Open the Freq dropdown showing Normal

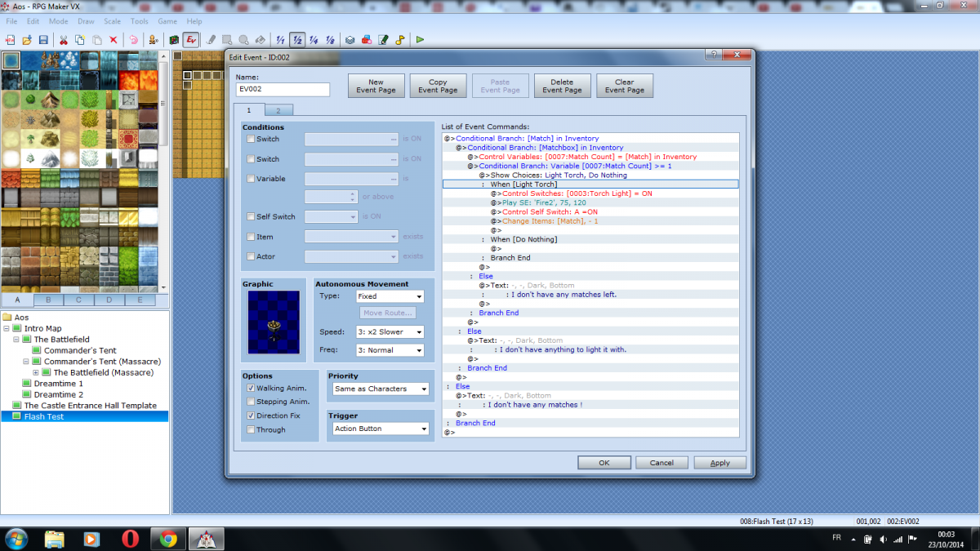point(390,350)
